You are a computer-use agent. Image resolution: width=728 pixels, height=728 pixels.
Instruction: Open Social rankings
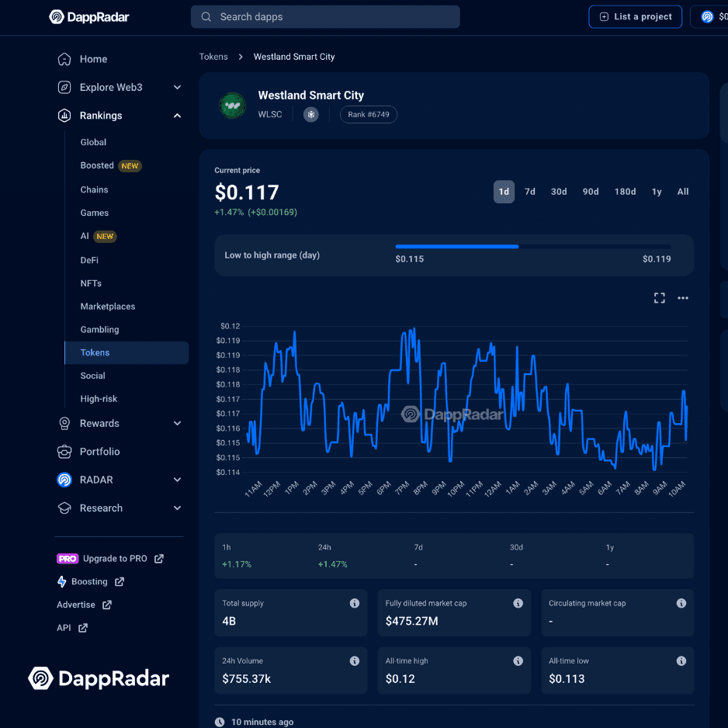point(92,376)
